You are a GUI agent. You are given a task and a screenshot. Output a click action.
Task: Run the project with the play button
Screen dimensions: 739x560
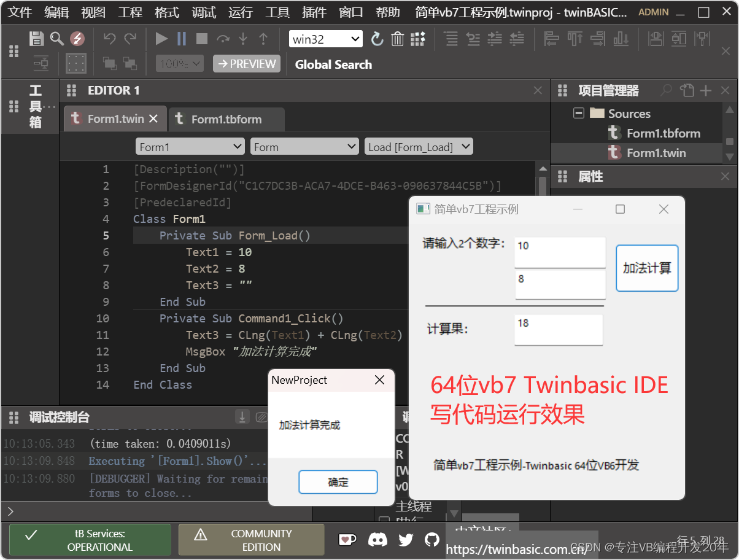point(161,38)
